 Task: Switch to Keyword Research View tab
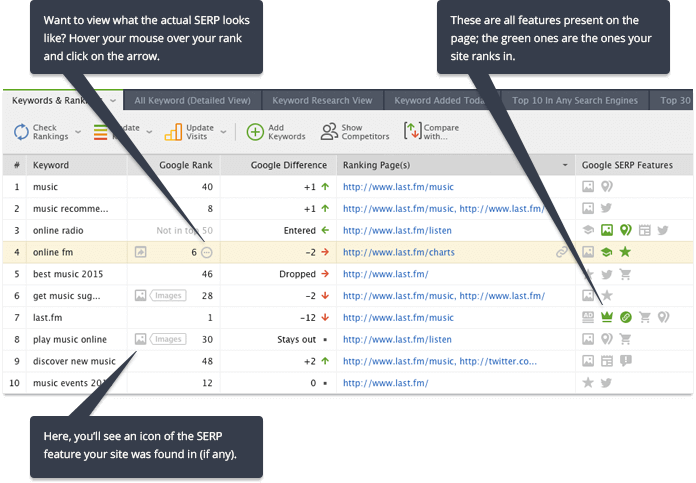tap(322, 100)
